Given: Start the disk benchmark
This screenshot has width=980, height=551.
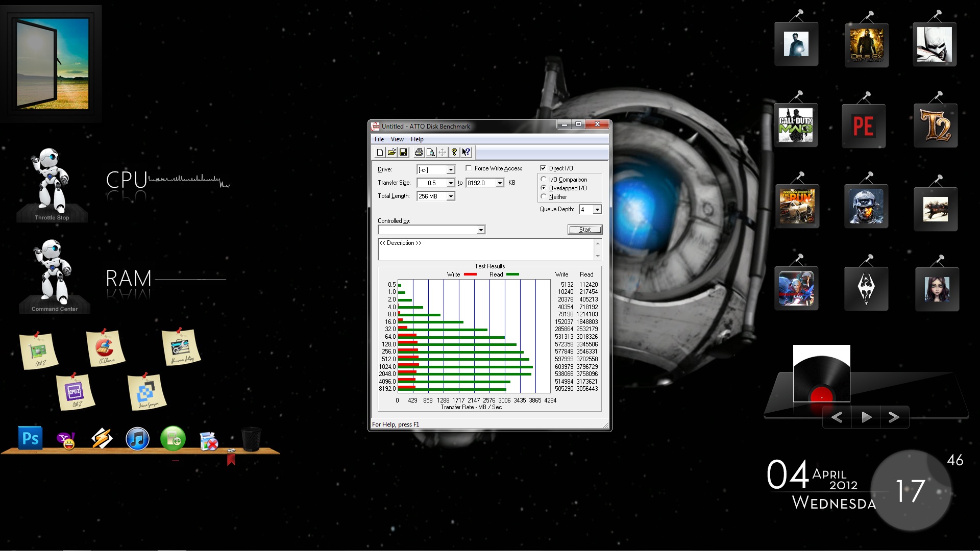Looking at the screenshot, I should click(x=585, y=230).
